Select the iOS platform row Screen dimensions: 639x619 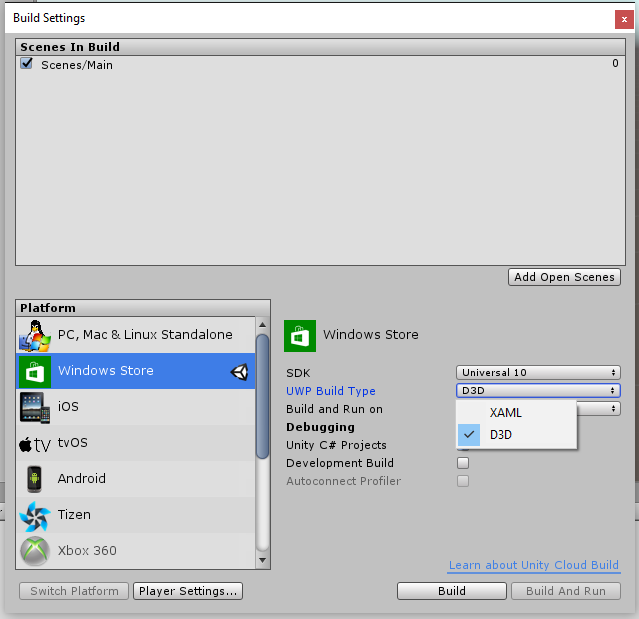click(x=136, y=407)
